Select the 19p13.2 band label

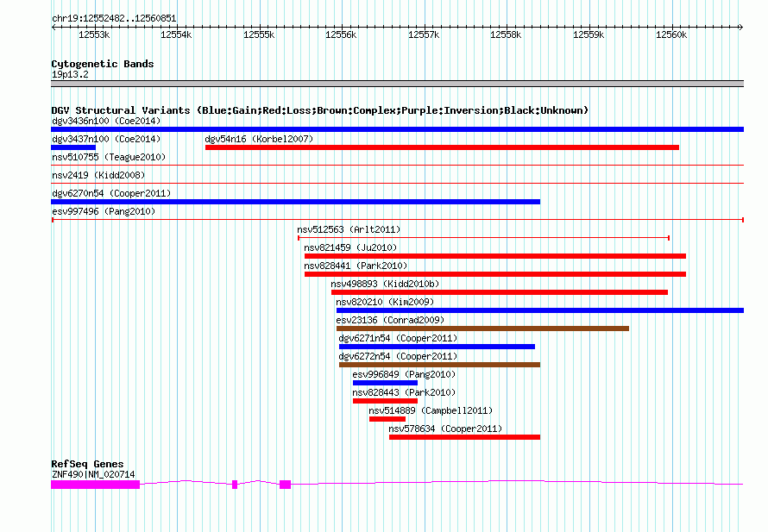[70, 74]
